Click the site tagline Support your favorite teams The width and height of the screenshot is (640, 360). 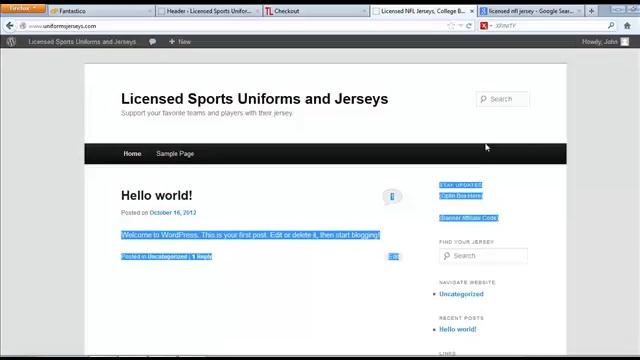pos(207,113)
